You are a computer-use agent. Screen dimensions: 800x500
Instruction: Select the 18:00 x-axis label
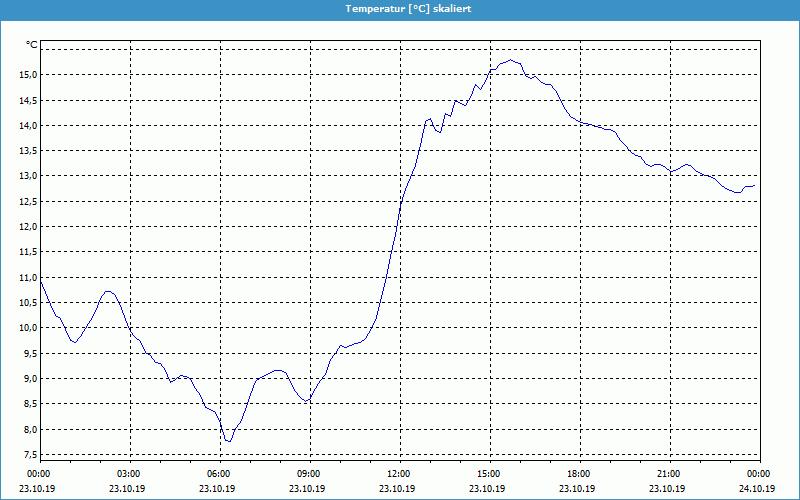(x=579, y=474)
